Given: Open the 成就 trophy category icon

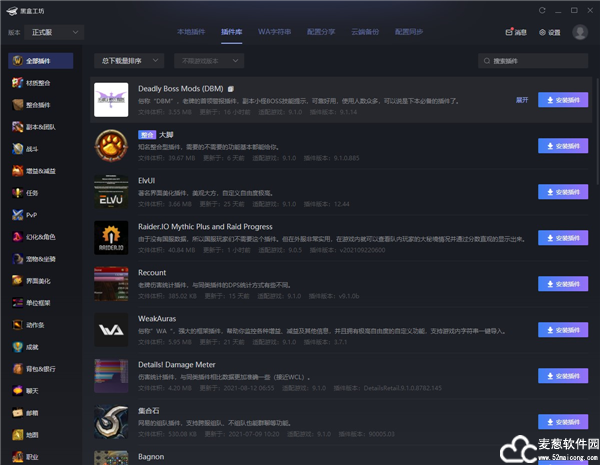Looking at the screenshot, I should click(x=17, y=347).
